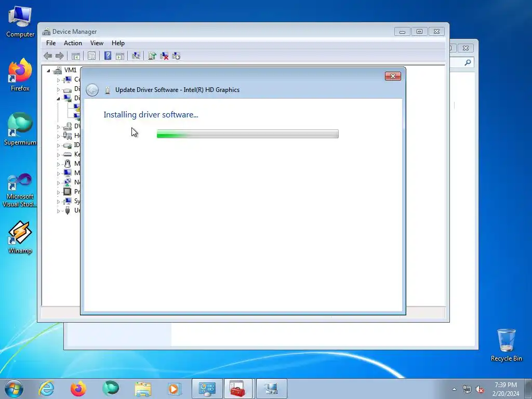Screen dimensions: 532x399
Task: Open the Firefox desktop shortcut
Action: 20,75
